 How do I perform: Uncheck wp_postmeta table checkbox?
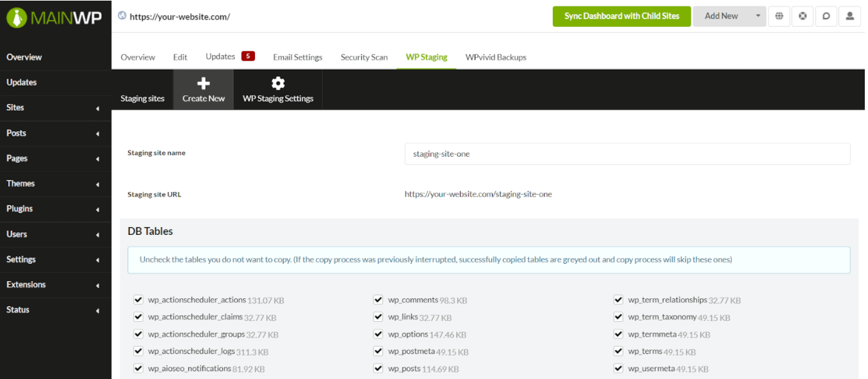click(x=378, y=351)
